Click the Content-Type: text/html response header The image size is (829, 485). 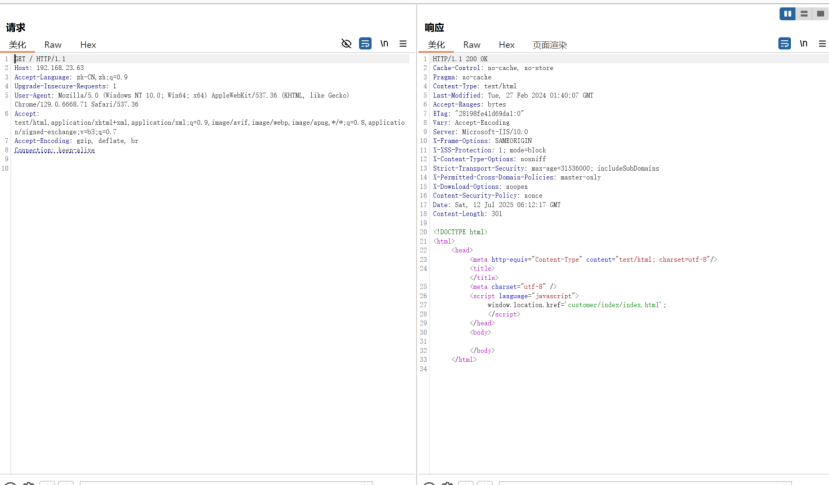tap(474, 86)
